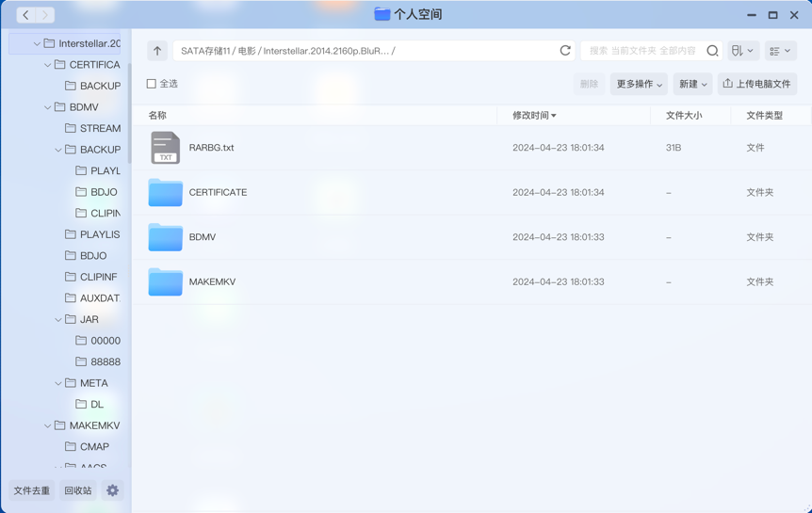Collapse the JAR tree node

pos(58,320)
